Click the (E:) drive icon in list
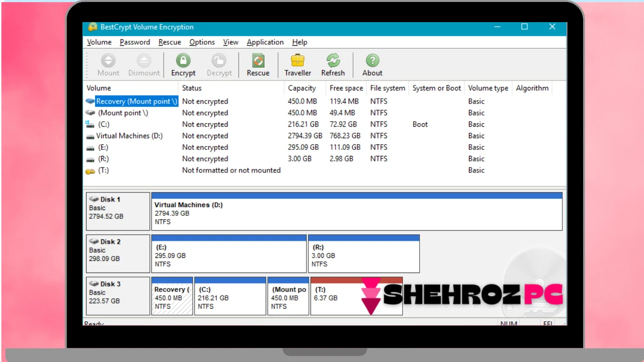Viewport: 644px width, 362px height. pos(90,147)
